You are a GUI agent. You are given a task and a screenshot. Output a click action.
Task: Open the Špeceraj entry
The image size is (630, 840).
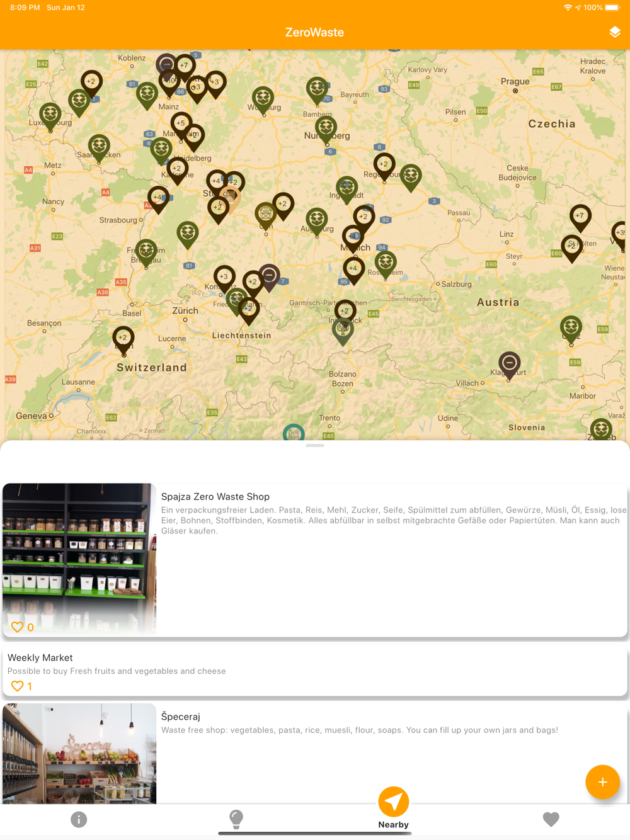click(315, 754)
